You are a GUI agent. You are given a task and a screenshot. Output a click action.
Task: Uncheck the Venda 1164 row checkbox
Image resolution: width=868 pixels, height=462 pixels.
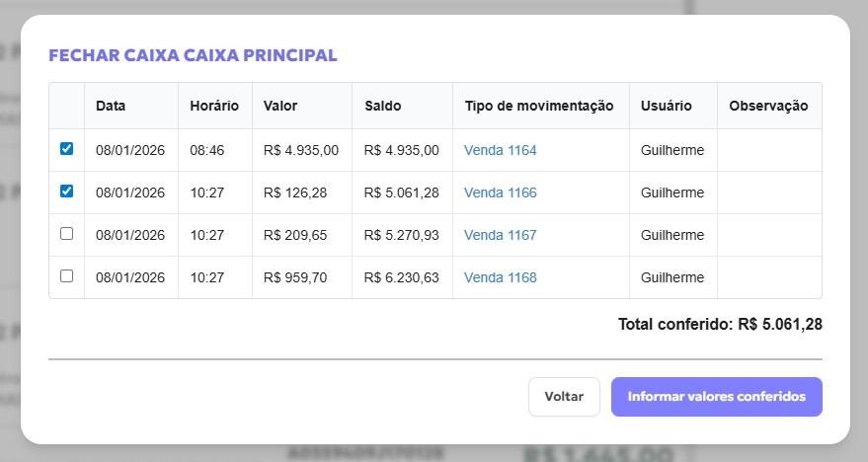pos(66,149)
